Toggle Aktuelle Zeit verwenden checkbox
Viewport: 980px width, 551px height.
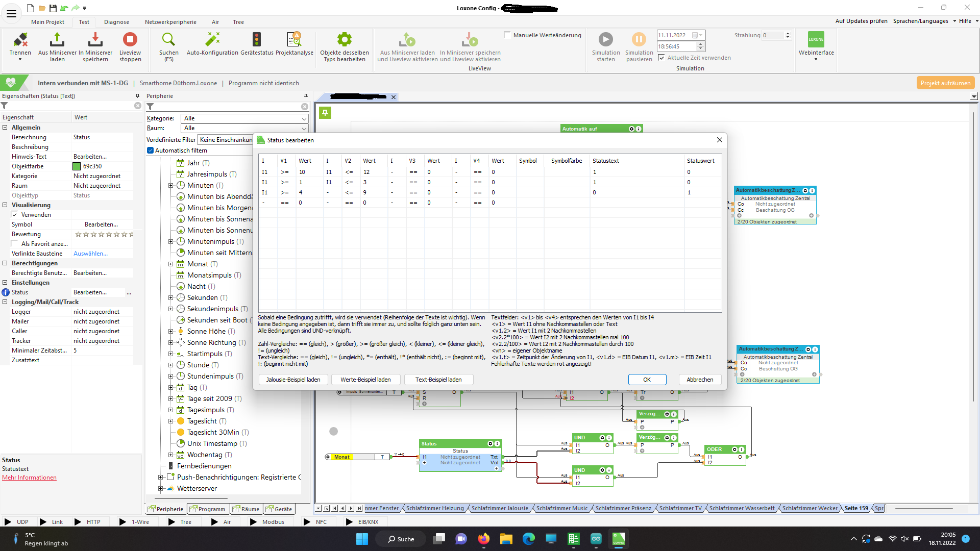tap(661, 58)
